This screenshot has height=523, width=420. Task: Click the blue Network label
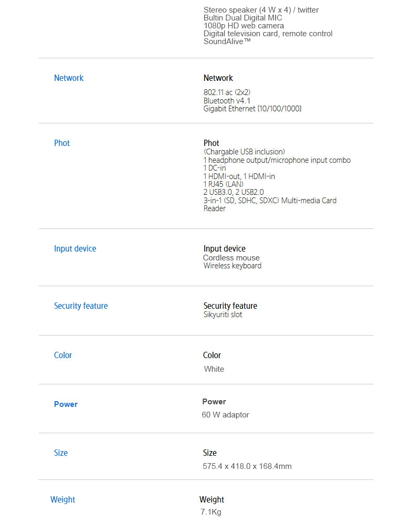pyautogui.click(x=69, y=78)
